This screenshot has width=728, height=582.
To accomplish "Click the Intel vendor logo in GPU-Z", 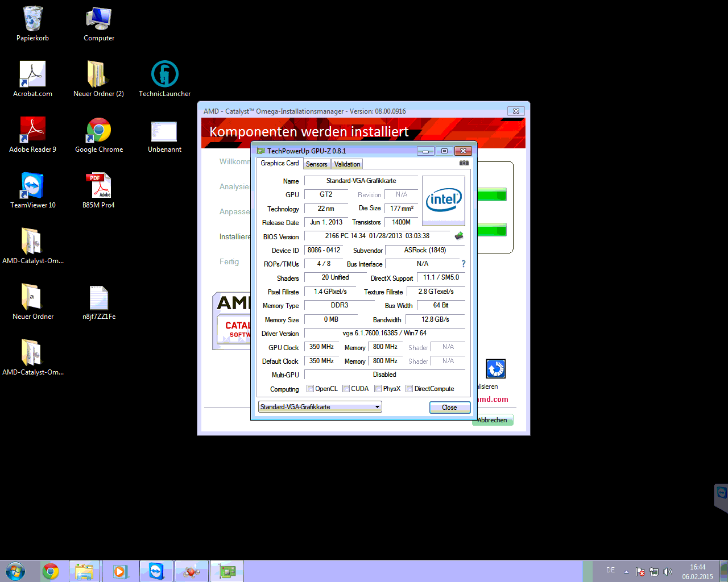I will point(444,201).
